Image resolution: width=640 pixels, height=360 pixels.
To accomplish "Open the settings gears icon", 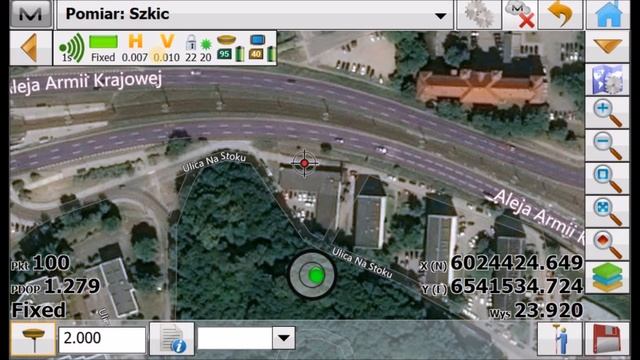I will (479, 15).
